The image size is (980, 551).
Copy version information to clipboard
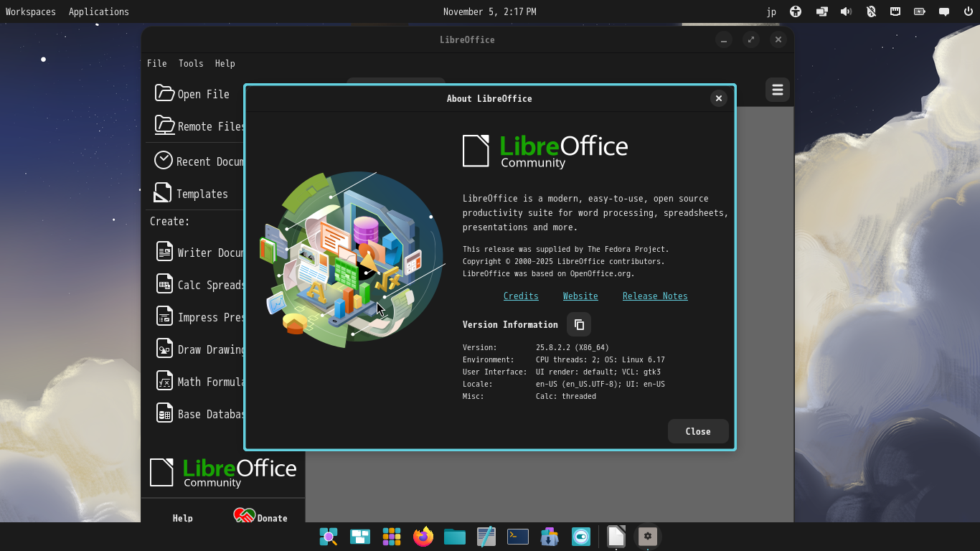[x=579, y=325]
